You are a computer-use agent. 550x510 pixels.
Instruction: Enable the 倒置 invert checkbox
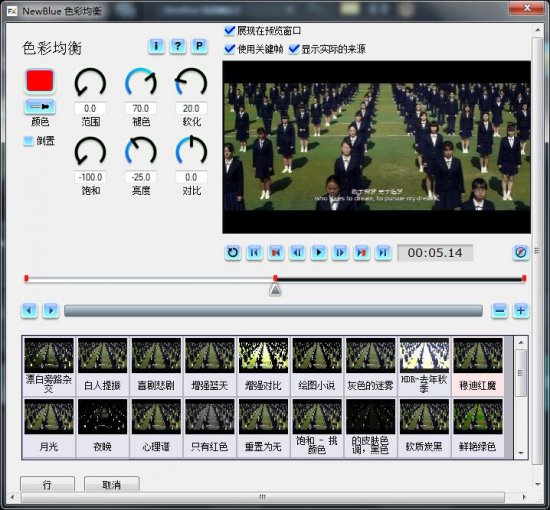pyautogui.click(x=28, y=141)
